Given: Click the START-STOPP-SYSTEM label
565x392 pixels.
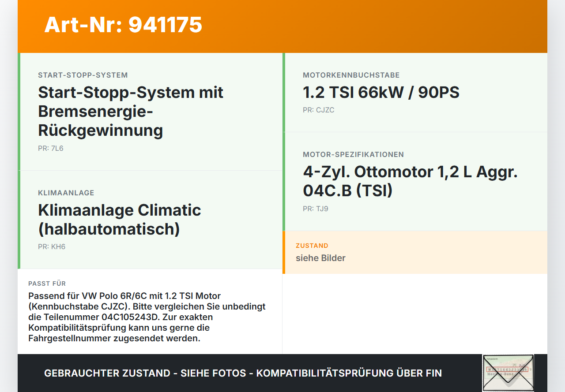Looking at the screenshot, I should [x=83, y=75].
